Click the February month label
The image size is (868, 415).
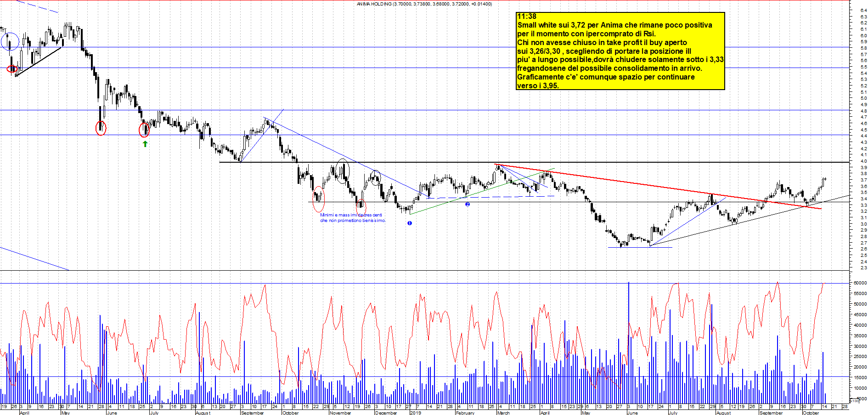pos(465,413)
